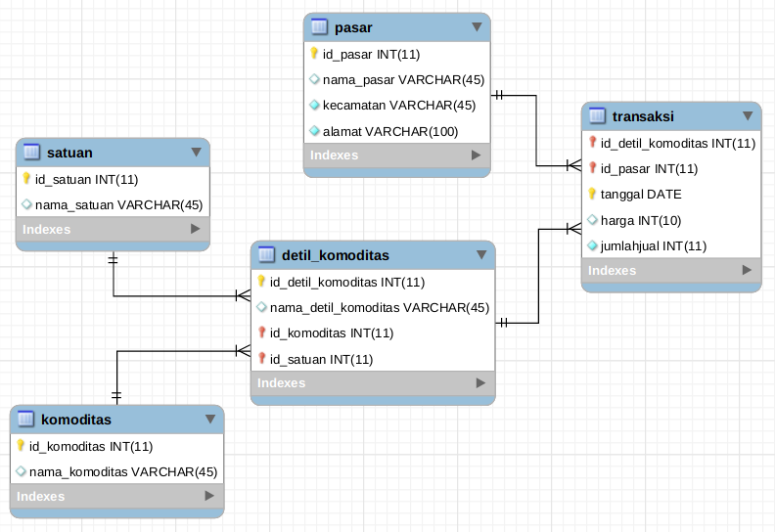Click the id_satuan foreign key icon in detil_komoditas
Image resolution: width=775 pixels, height=532 pixels.
pyautogui.click(x=261, y=359)
